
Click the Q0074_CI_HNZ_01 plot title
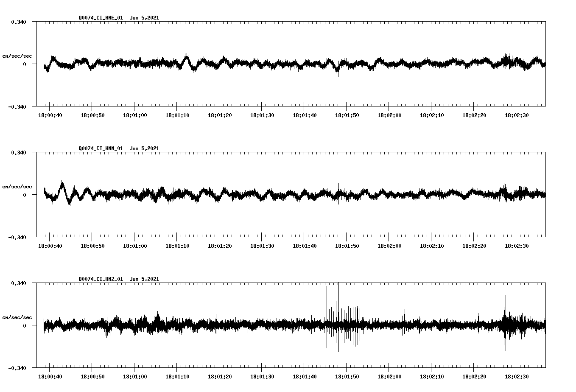(x=101, y=279)
